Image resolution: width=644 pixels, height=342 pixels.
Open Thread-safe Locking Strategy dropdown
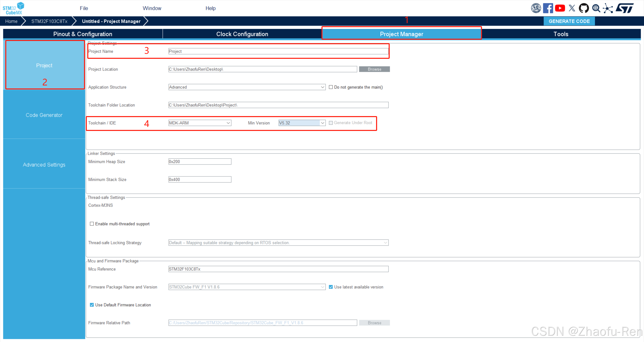pyautogui.click(x=278, y=243)
